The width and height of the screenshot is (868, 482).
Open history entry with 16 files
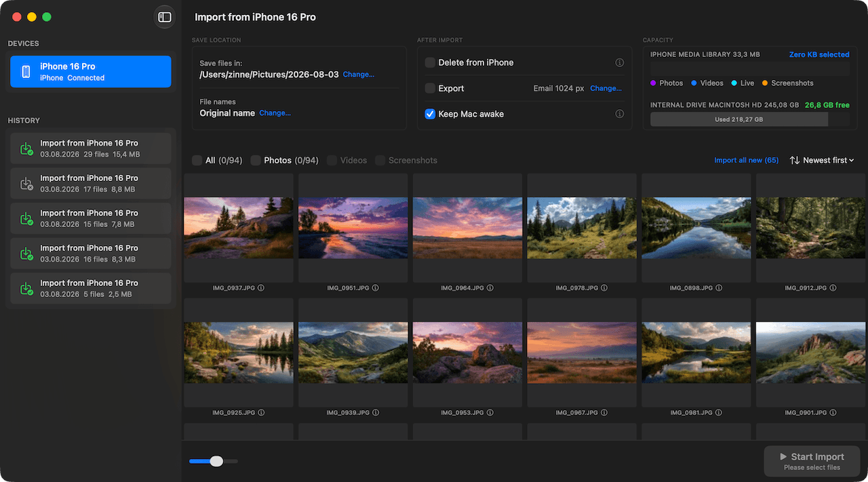pyautogui.click(x=91, y=254)
